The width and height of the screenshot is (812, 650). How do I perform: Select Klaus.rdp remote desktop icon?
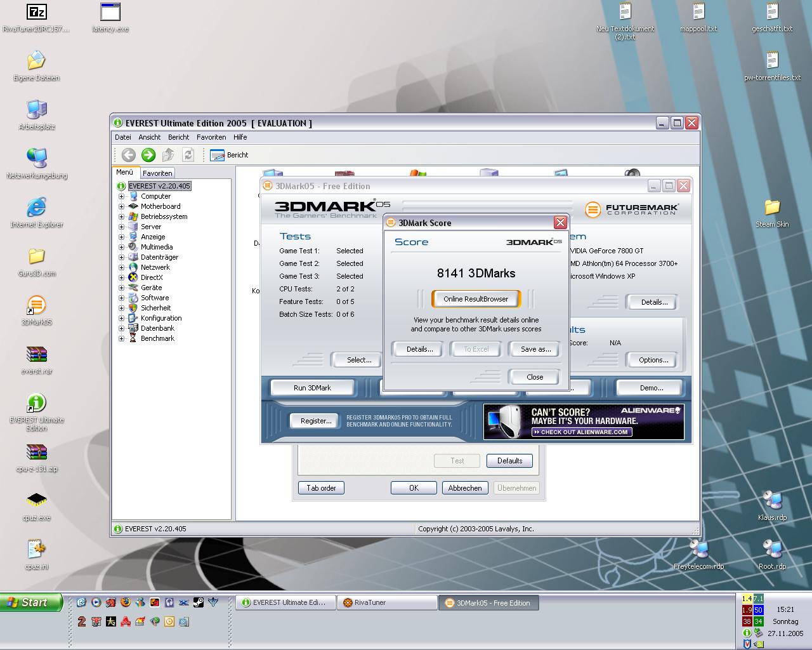(772, 506)
